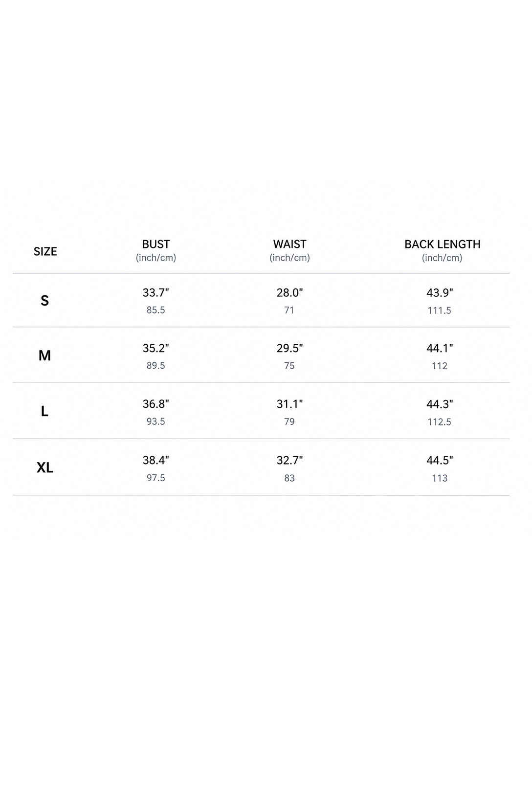Click the 44.1" back length value

click(440, 348)
